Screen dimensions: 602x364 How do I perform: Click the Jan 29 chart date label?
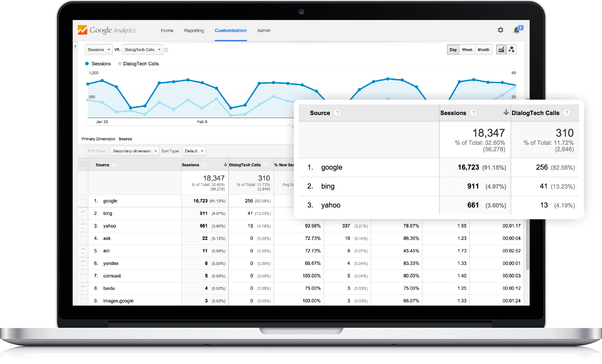point(102,122)
